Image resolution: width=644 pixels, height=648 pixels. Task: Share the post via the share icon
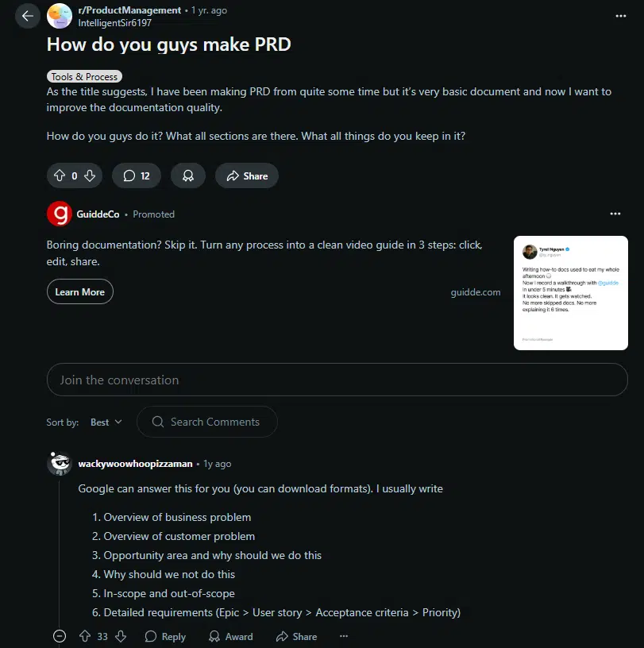246,175
